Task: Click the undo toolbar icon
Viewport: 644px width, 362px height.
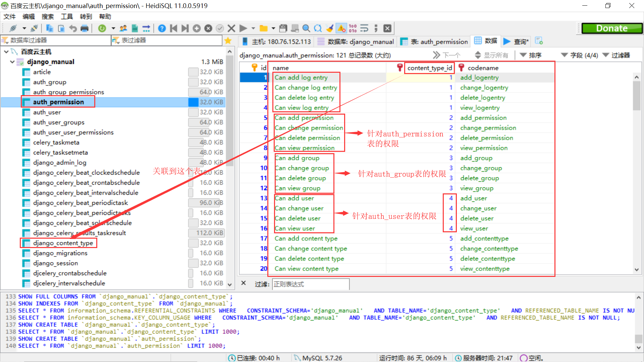Action: click(73, 28)
